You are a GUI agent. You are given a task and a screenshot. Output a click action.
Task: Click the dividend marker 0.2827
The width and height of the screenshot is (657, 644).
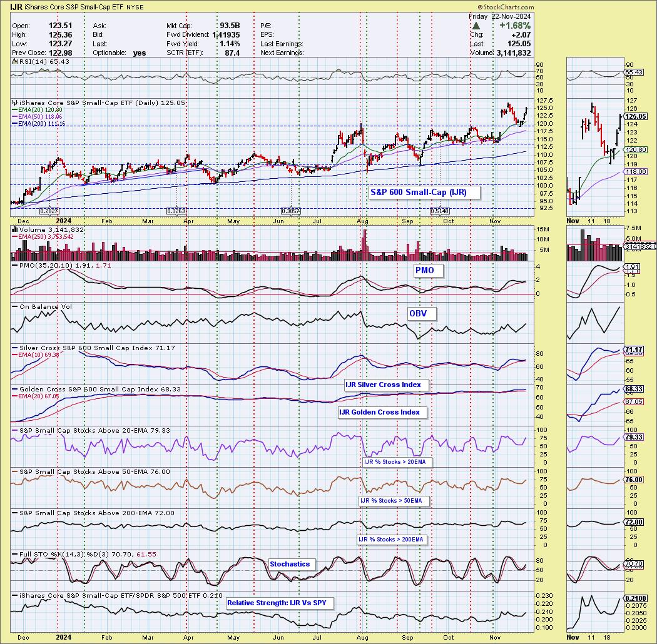tap(49, 211)
